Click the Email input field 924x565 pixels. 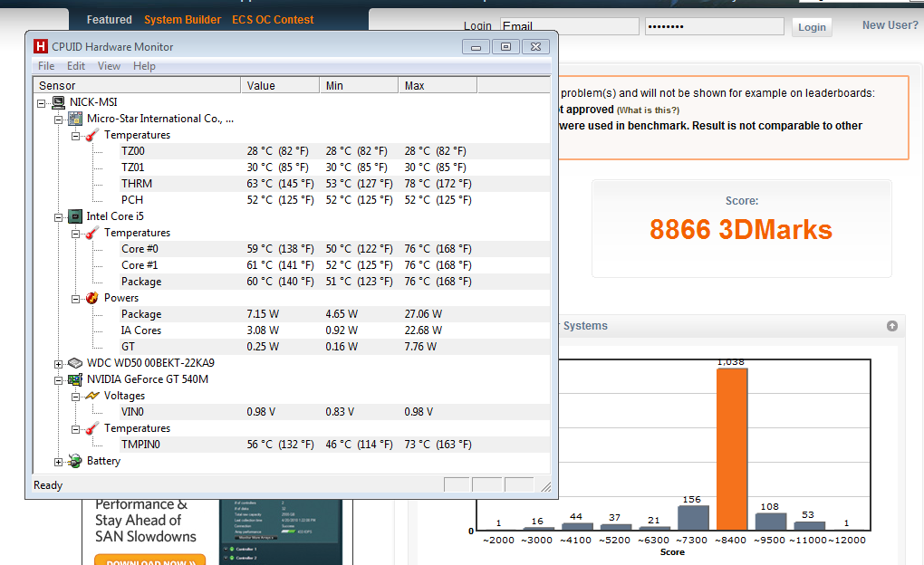point(569,26)
